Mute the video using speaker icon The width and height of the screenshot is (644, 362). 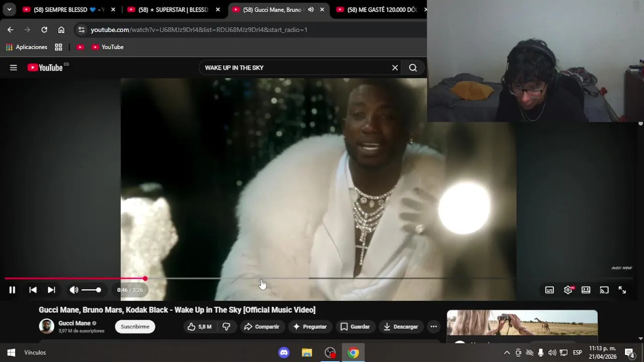(x=74, y=290)
